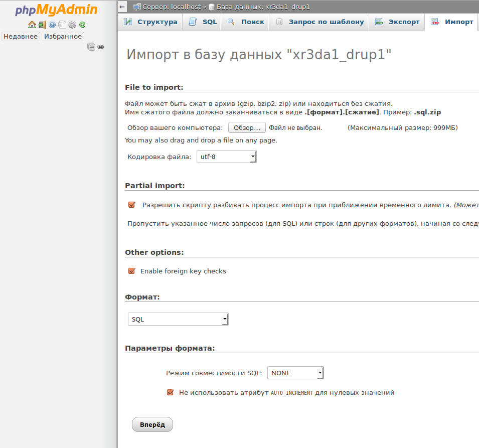Viewport: 479px width, 448px height.
Task: Click Обзор... to choose a file
Action: click(x=247, y=128)
